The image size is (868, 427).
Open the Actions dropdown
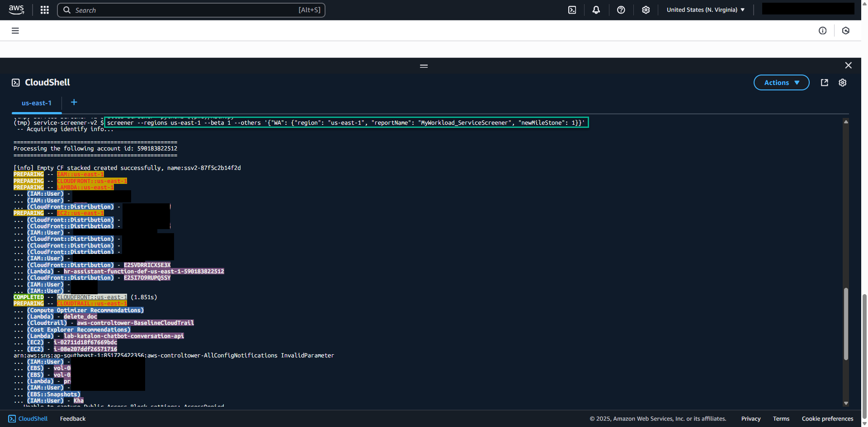click(x=781, y=82)
